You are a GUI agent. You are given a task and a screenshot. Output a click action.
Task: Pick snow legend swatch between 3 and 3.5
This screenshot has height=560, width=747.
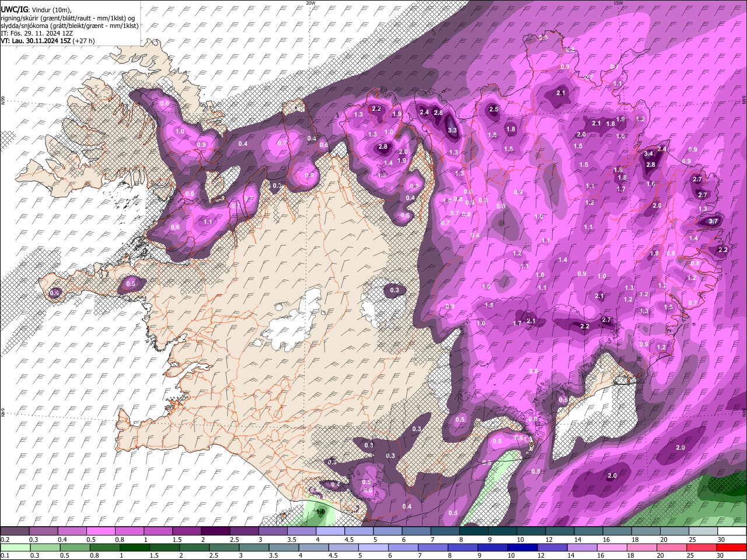coord(273,531)
